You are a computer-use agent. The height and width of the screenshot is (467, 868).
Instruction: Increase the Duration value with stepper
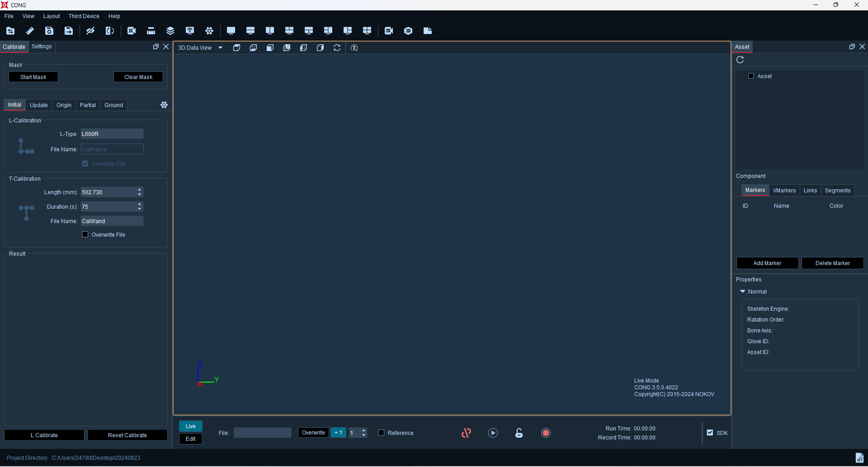pos(140,204)
